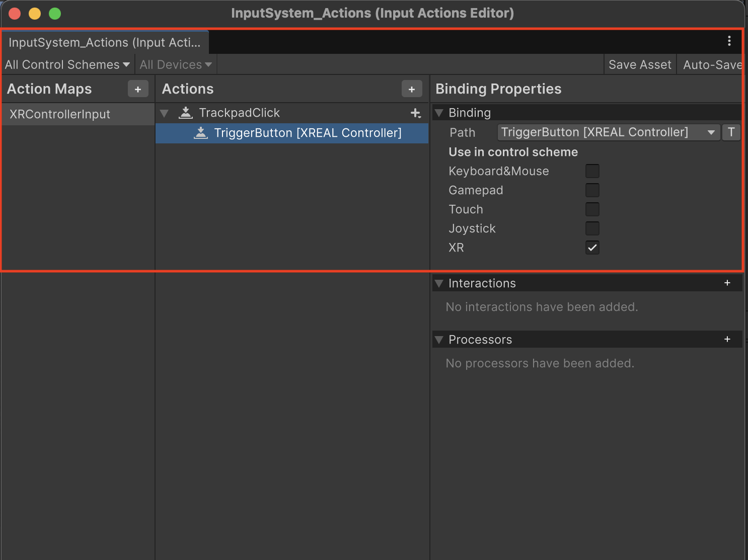Viewport: 748px width, 560px height.
Task: Toggle the Auto-Save button
Action: point(711,65)
